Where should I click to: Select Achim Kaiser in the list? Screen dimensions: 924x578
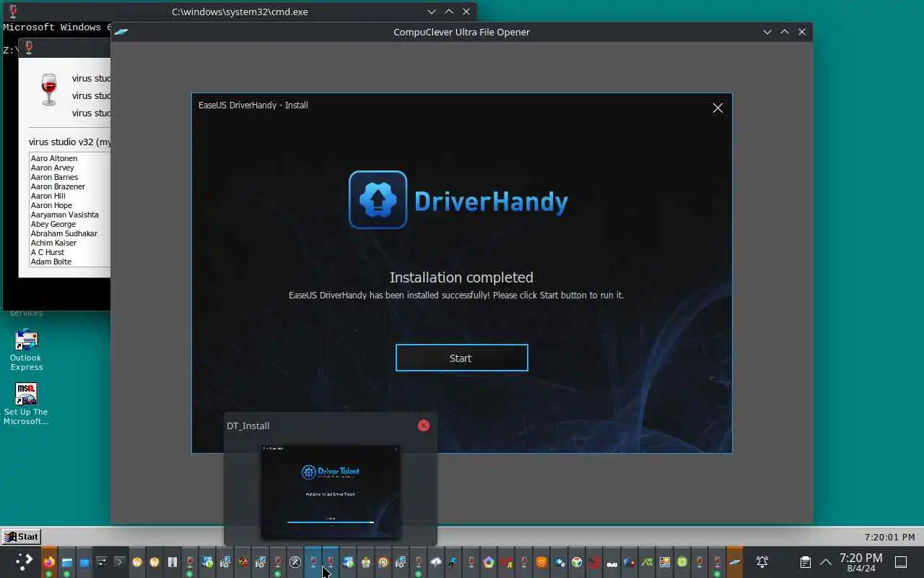pos(53,243)
